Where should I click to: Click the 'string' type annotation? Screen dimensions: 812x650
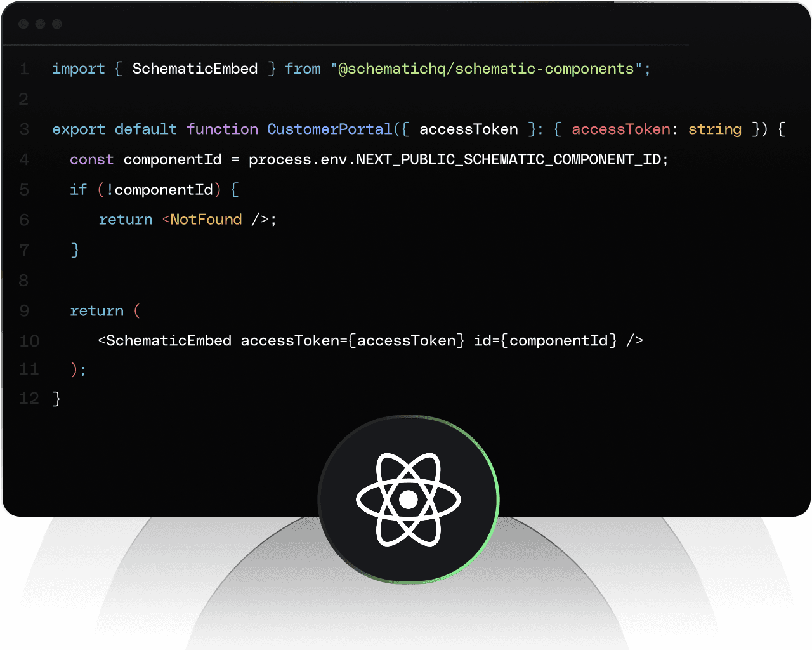(714, 129)
